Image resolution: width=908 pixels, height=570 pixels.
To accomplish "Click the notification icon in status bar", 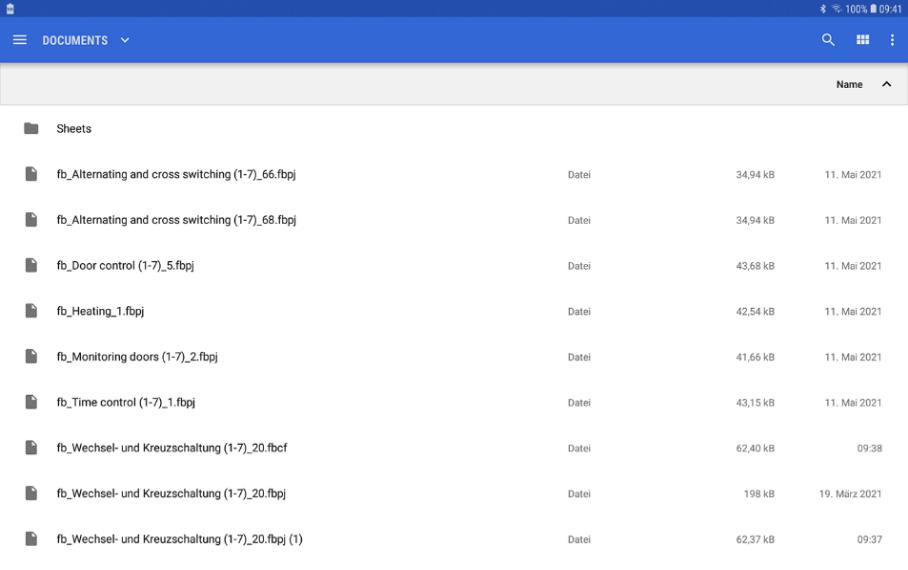I will coord(10,9).
